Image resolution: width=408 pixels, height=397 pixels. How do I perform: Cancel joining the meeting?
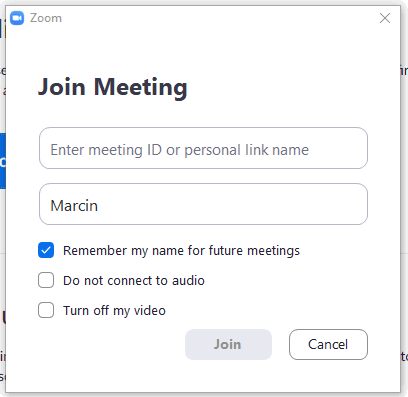tap(328, 344)
